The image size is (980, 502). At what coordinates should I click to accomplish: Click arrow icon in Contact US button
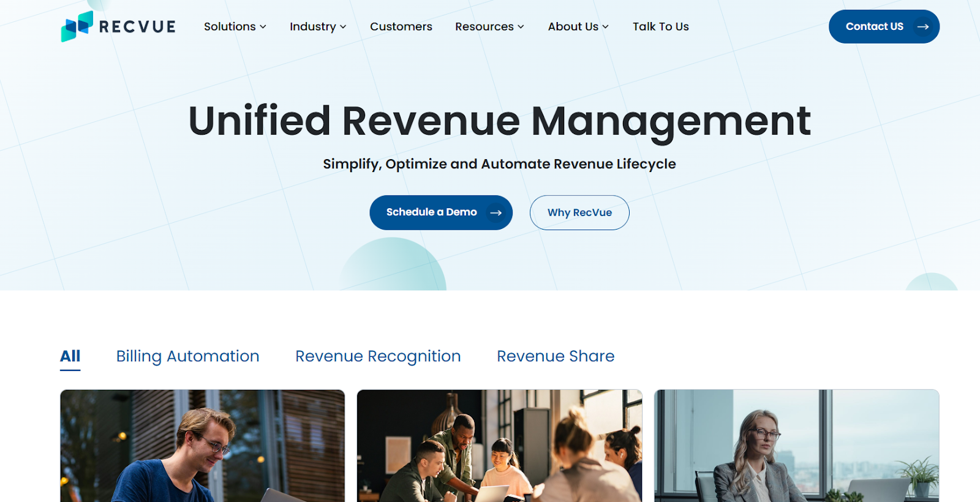click(x=922, y=27)
